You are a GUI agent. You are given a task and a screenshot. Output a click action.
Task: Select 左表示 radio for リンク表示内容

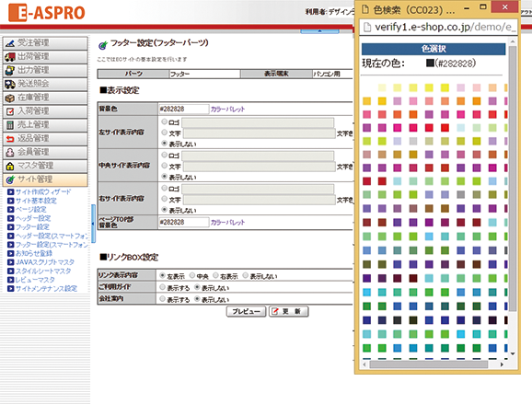163,275
